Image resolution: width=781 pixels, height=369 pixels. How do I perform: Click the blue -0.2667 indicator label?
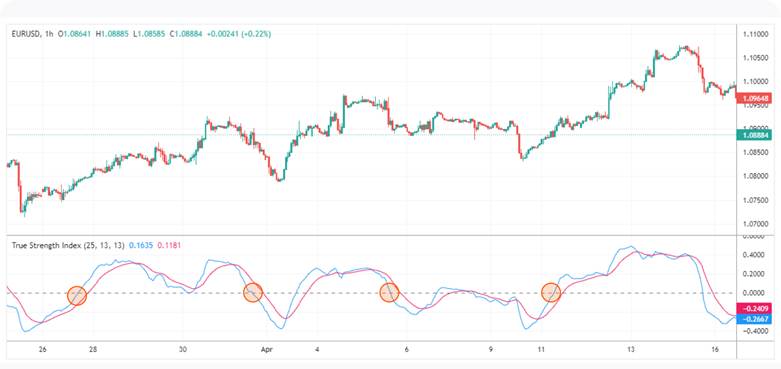tap(754, 319)
